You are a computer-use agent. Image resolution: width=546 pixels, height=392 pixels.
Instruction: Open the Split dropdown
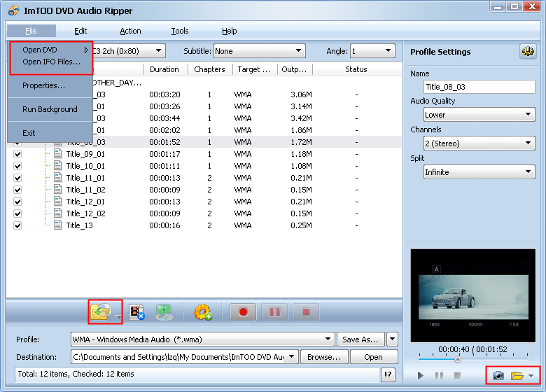tap(479, 172)
